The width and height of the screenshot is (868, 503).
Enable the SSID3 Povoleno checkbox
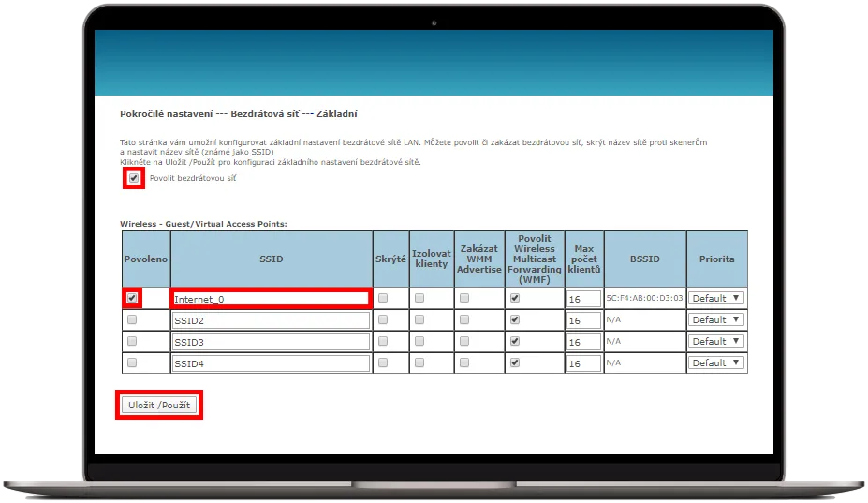[x=132, y=341]
